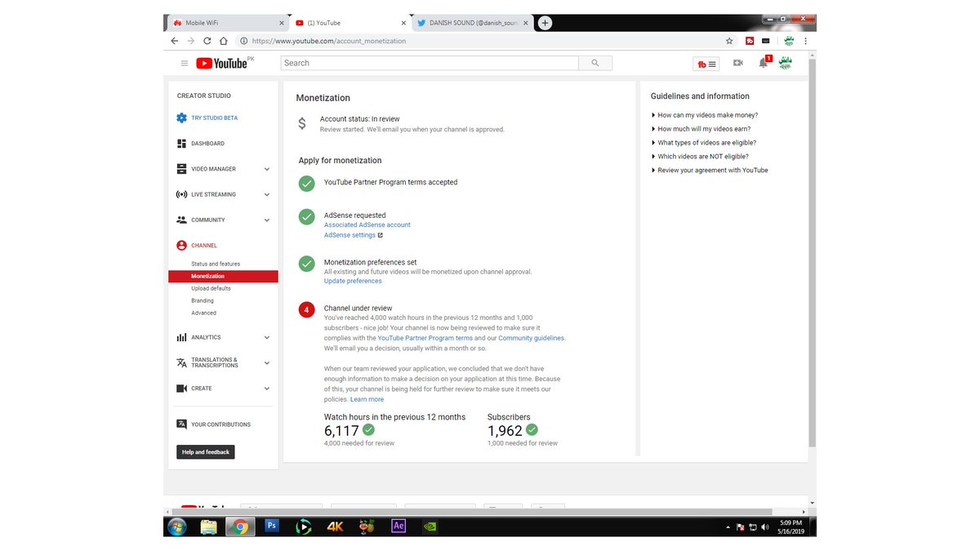The width and height of the screenshot is (980, 551).
Task: Open Chrome's three-dot menu
Action: pos(806,41)
